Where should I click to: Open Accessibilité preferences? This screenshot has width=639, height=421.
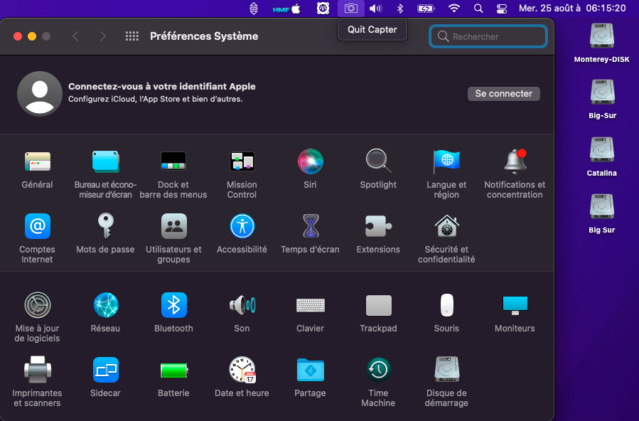click(242, 226)
